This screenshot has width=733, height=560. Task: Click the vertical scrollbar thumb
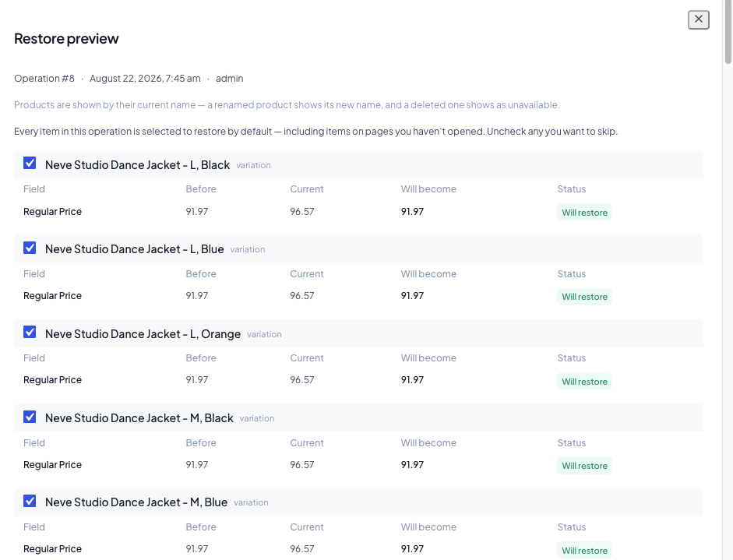coord(728,32)
